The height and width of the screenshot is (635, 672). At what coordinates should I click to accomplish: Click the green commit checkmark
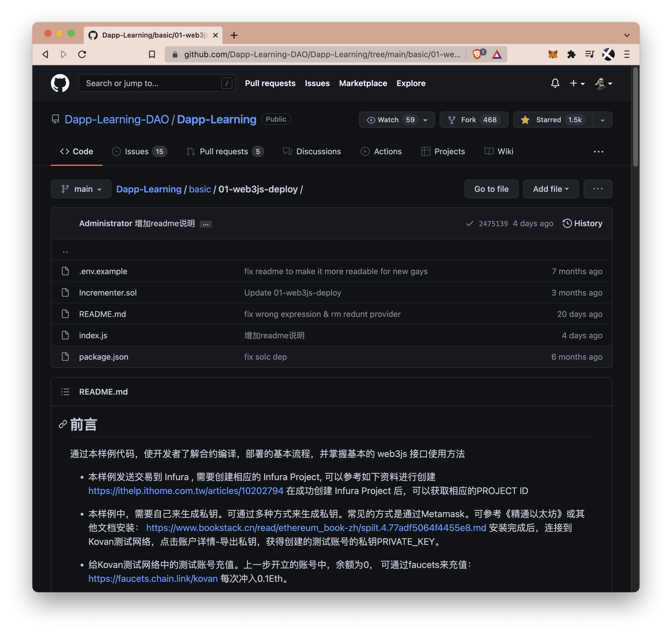click(469, 223)
